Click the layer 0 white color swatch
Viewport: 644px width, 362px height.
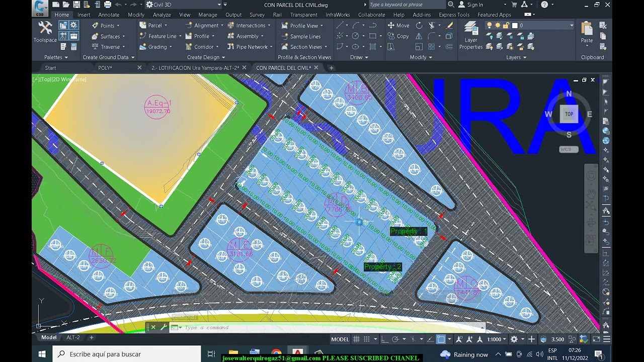point(515,25)
